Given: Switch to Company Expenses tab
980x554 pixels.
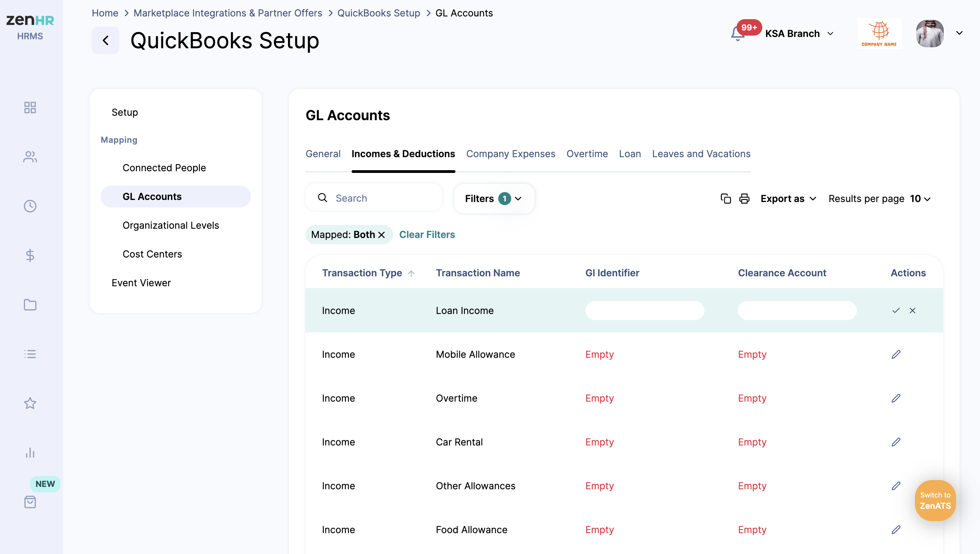Looking at the screenshot, I should click(511, 154).
